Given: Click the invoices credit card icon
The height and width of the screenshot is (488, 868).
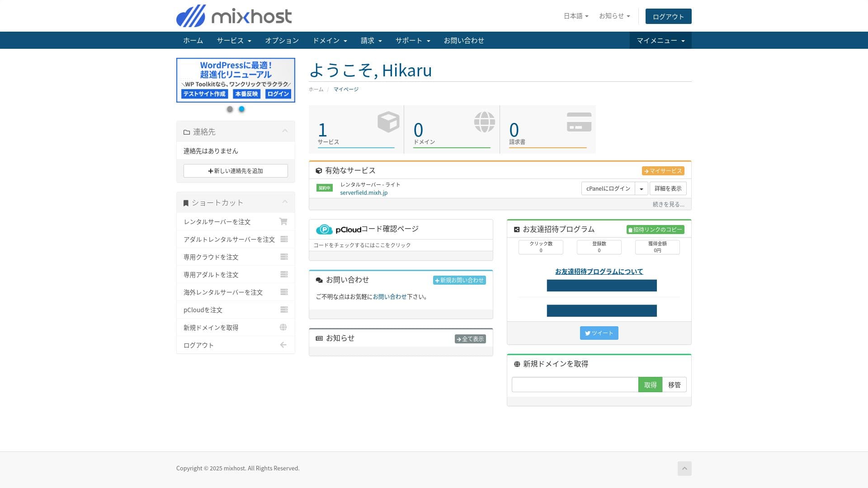Looking at the screenshot, I should click(579, 122).
